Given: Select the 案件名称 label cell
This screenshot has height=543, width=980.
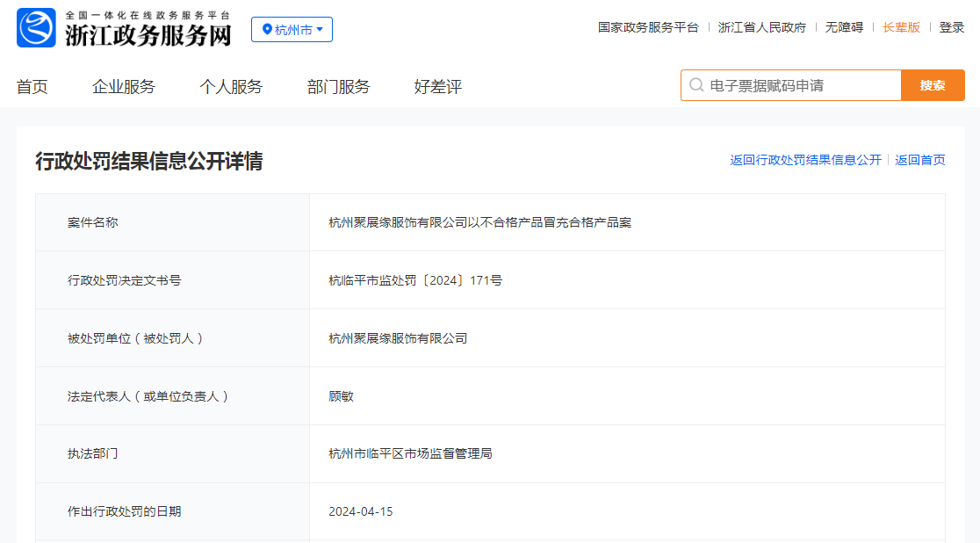Looking at the screenshot, I should point(172,222).
